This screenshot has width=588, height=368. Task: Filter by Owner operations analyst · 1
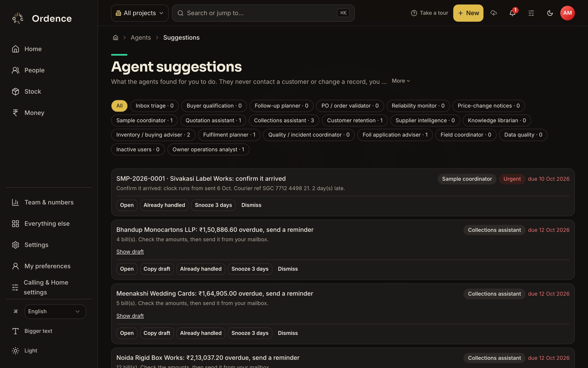[208, 149]
